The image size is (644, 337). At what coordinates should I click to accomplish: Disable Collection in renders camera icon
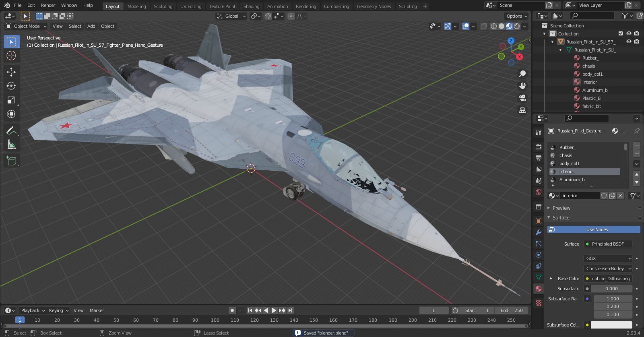(637, 33)
